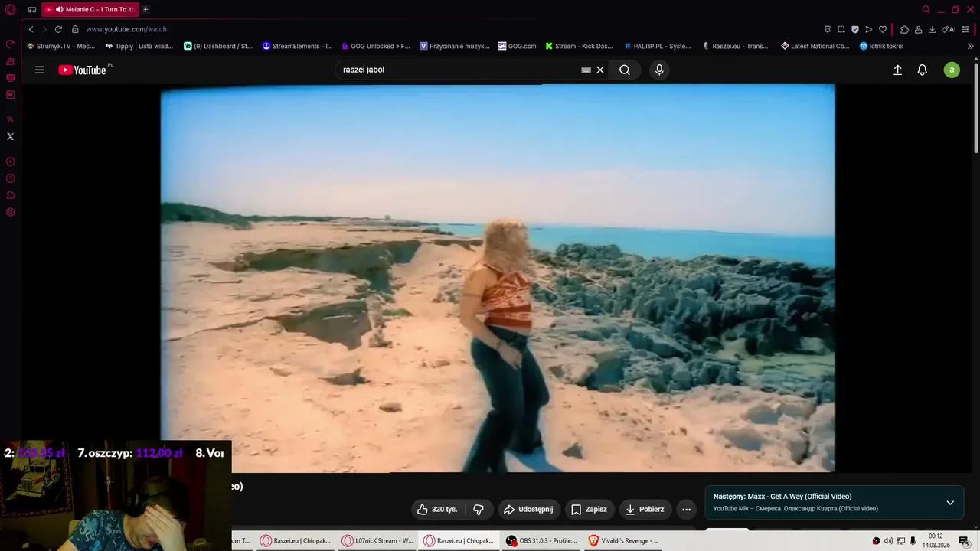Take a snapshot with Opera toolbar

pos(841,29)
